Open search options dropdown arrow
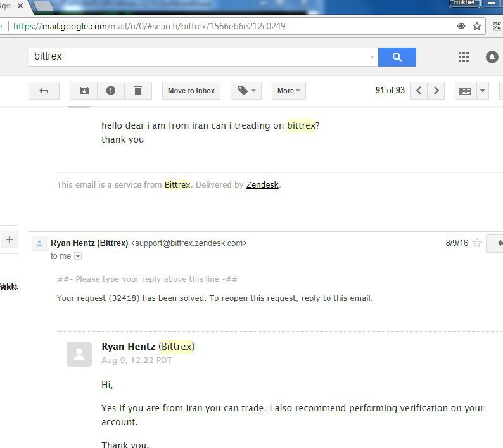The width and height of the screenshot is (503, 448). (x=372, y=57)
